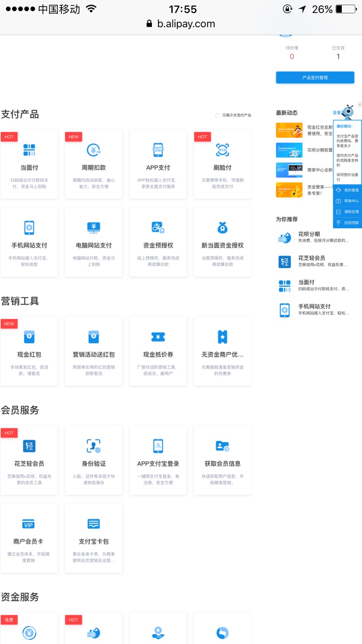Viewport: 362px width, 644px height.
Task: Click the 电脑网站支付 monitor icon
Action: pyautogui.click(x=94, y=228)
